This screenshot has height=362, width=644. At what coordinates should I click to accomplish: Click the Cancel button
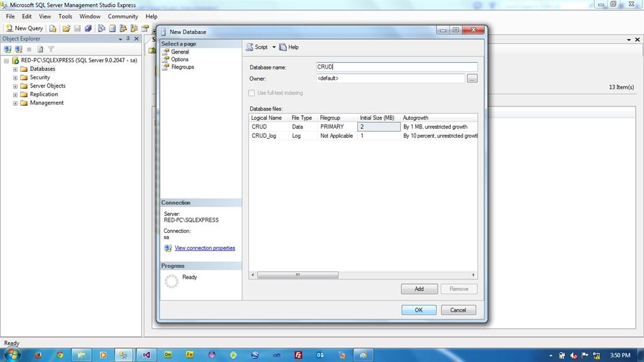[458, 310]
